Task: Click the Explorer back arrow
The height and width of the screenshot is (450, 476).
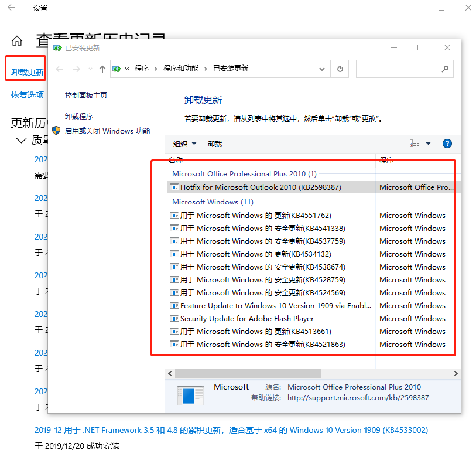Action: tap(59, 69)
